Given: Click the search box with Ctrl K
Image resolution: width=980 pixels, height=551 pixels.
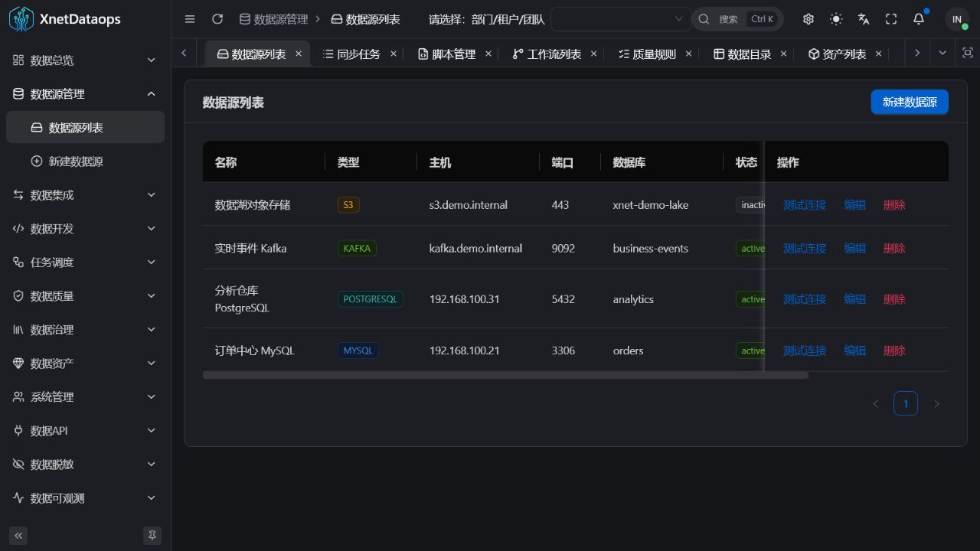Looking at the screenshot, I should pos(737,19).
